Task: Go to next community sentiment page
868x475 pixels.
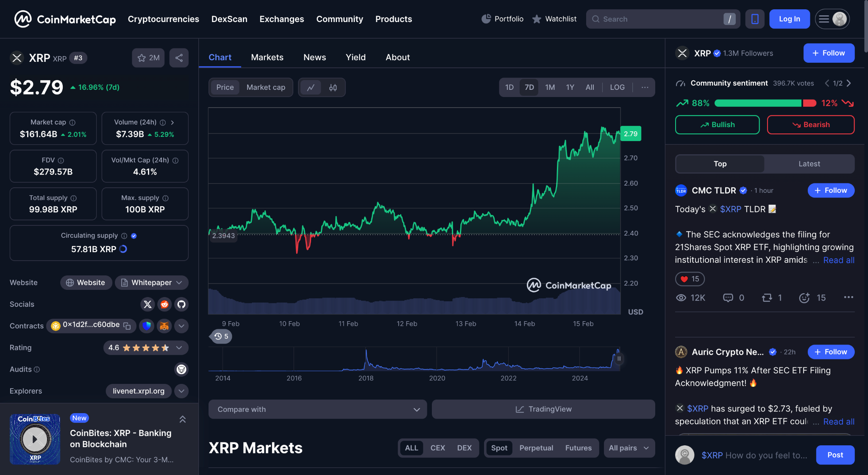Action: pyautogui.click(x=849, y=83)
